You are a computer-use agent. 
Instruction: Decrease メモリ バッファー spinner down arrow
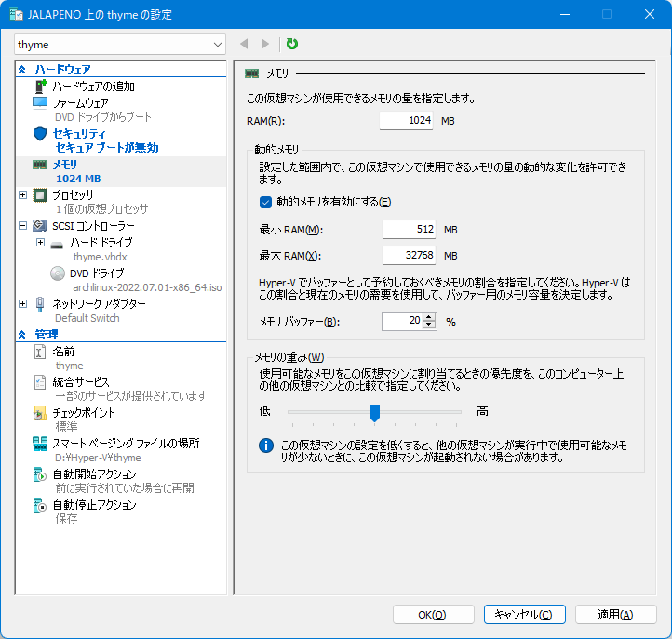click(429, 325)
